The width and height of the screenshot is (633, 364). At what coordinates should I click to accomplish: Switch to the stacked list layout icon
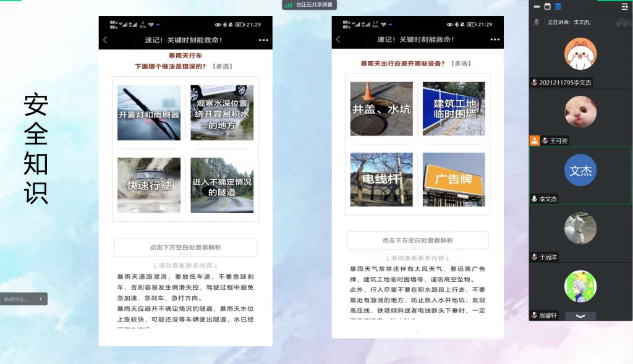558,7
